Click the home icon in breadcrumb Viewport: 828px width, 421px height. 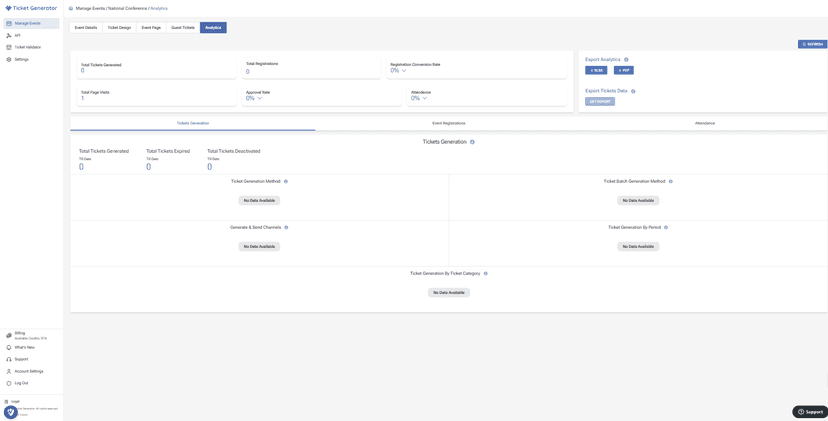(x=71, y=8)
